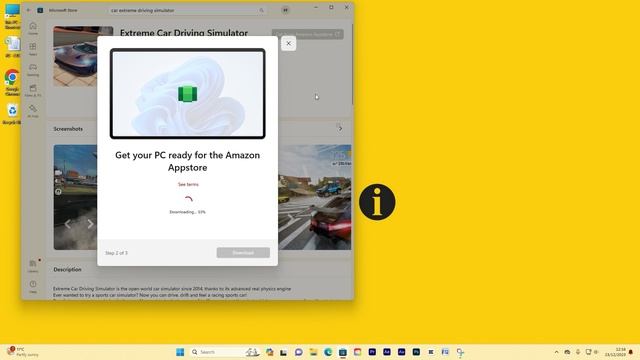Launch Premiere Pro from taskbar
This screenshot has height=360, width=640.
tap(372, 352)
